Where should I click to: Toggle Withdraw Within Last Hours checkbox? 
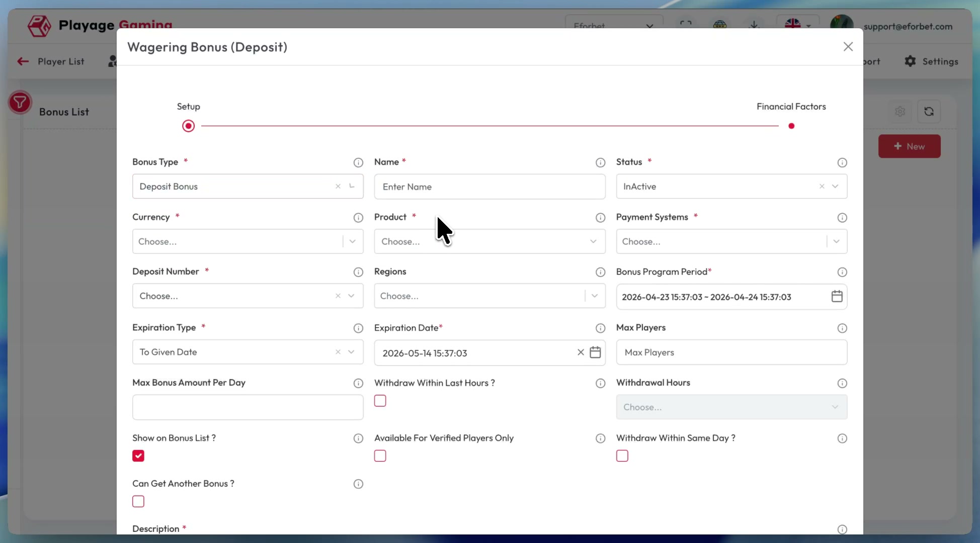(x=380, y=401)
